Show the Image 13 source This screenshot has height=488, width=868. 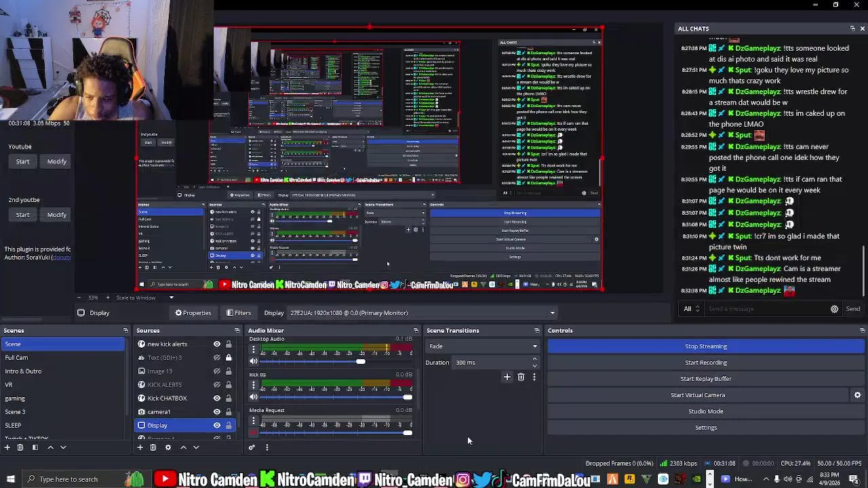tap(217, 371)
